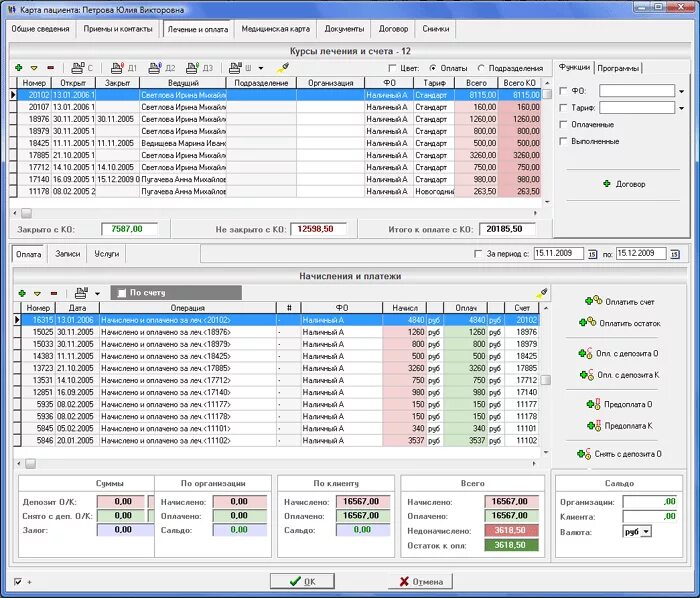
Task: Expand the Ш print template dropdown arrow
Action: (x=261, y=68)
